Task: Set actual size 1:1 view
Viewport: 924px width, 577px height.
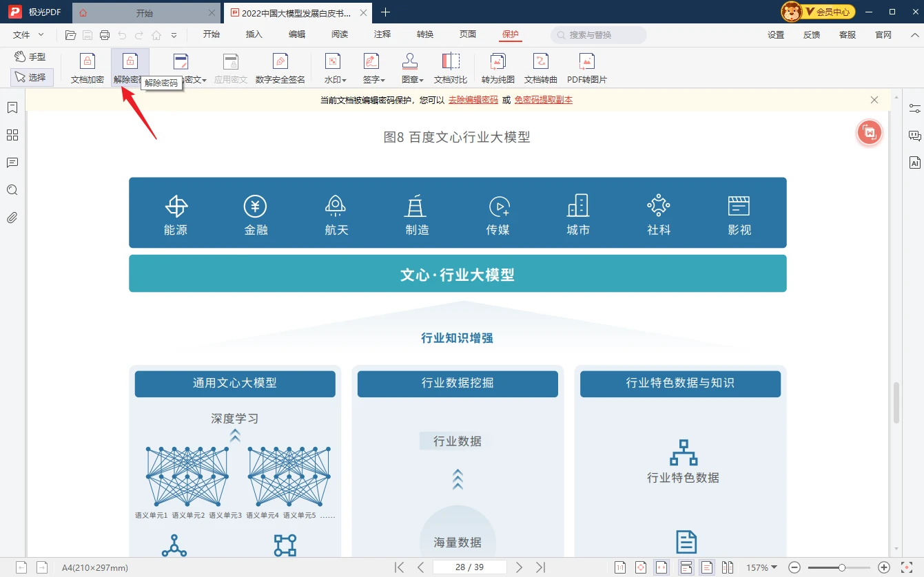Action: pos(620,567)
